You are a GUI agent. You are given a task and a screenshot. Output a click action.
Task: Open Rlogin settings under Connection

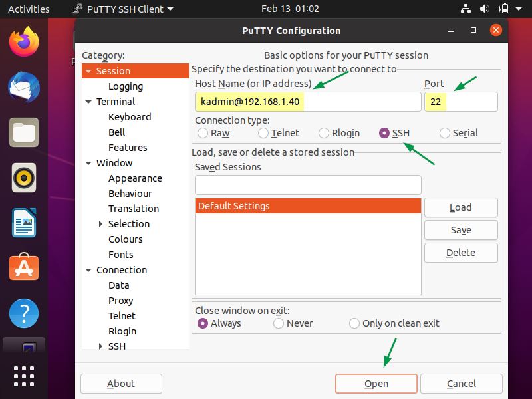pos(122,331)
